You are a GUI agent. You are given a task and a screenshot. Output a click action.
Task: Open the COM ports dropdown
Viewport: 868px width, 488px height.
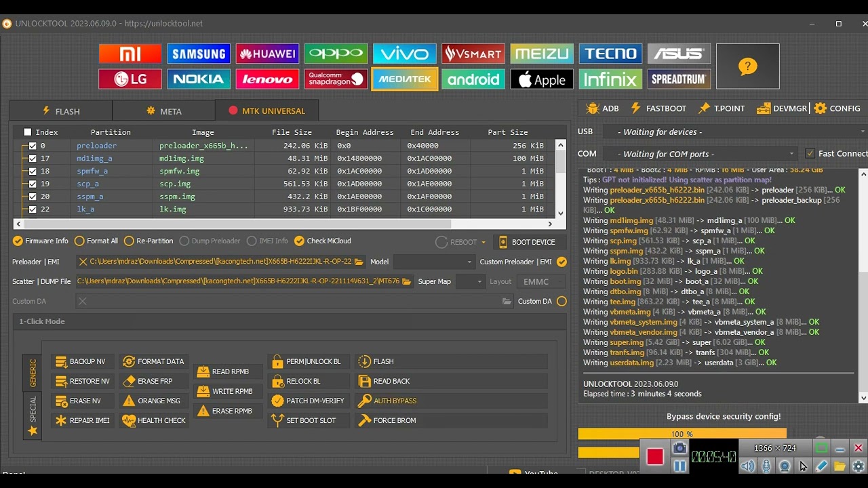[700, 154]
